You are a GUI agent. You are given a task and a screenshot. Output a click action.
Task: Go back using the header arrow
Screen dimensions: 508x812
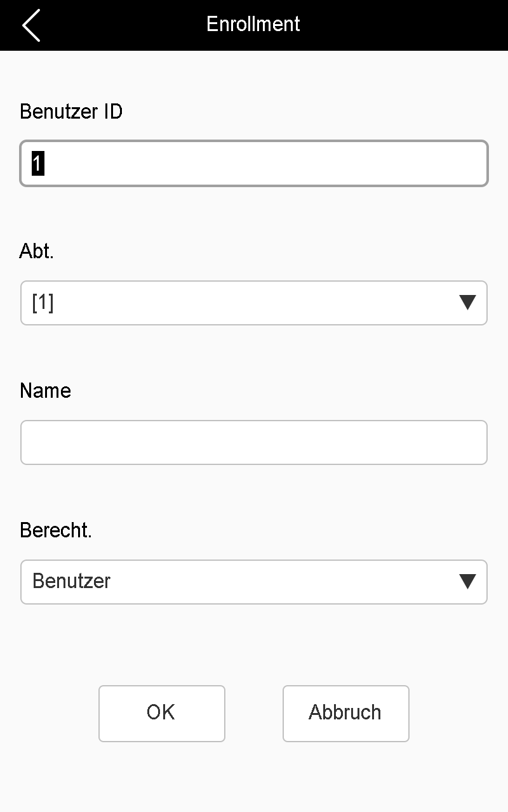point(30,25)
